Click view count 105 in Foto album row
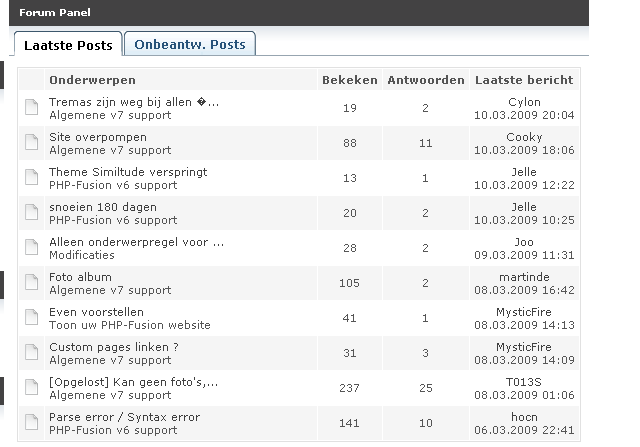640x447 pixels. point(349,283)
